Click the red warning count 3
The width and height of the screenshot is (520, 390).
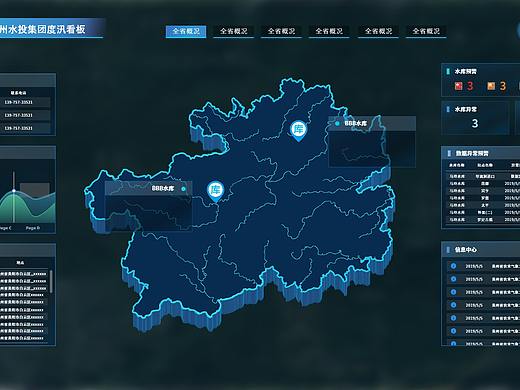pos(470,86)
